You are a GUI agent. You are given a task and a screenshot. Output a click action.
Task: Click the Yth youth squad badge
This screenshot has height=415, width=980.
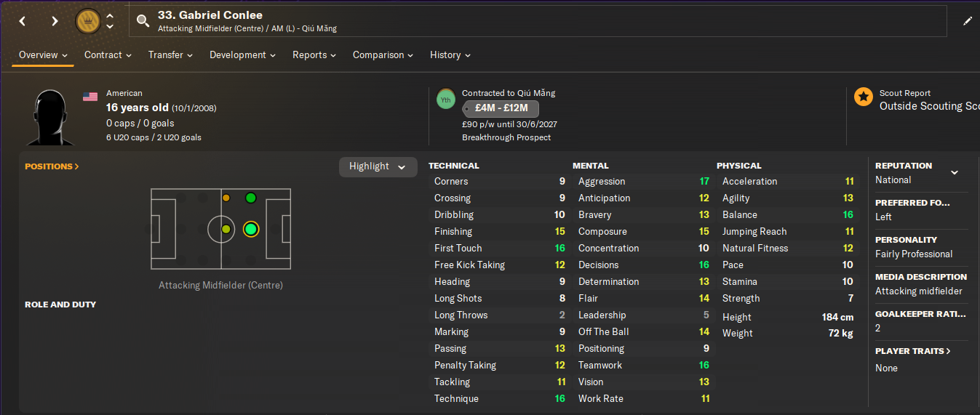[x=445, y=100]
